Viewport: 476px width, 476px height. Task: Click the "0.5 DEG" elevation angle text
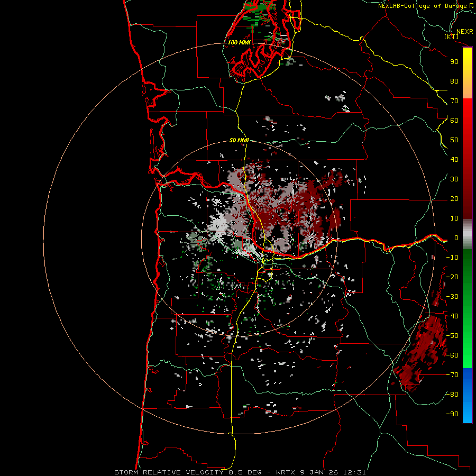(x=244, y=472)
